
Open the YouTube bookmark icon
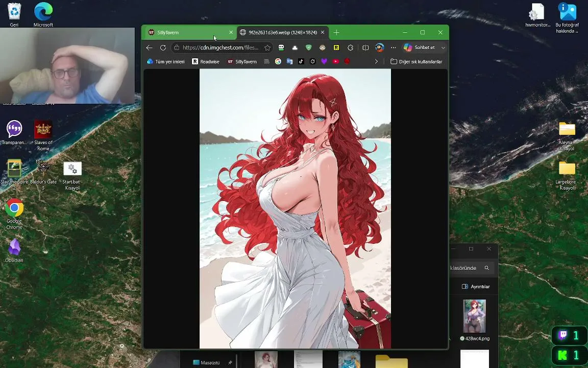pos(336,61)
